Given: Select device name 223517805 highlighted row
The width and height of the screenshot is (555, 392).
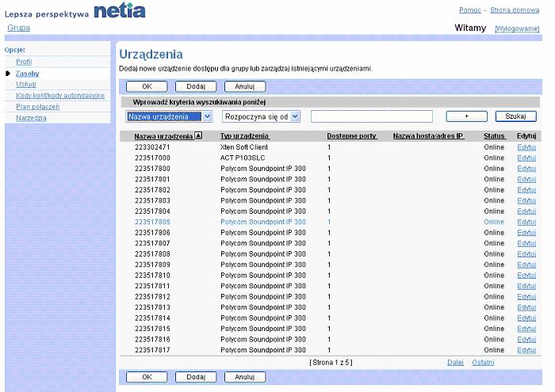Looking at the screenshot, I should point(152,222).
